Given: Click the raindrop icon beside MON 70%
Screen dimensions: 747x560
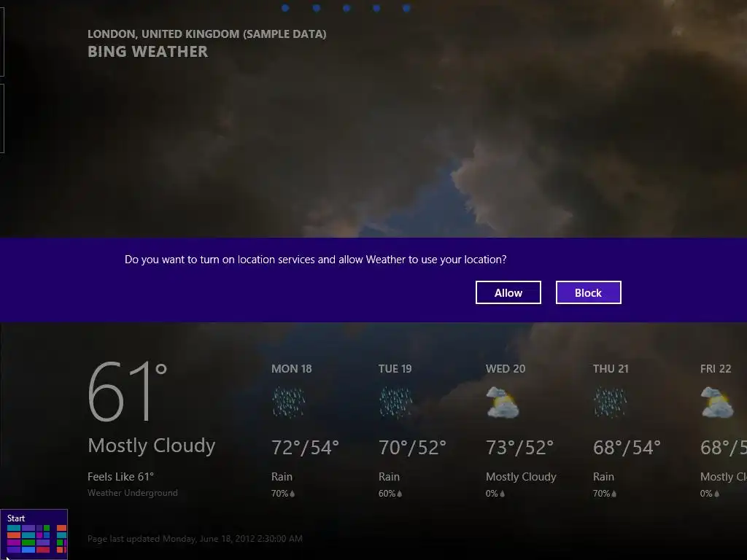Looking at the screenshot, I should [x=292, y=494].
